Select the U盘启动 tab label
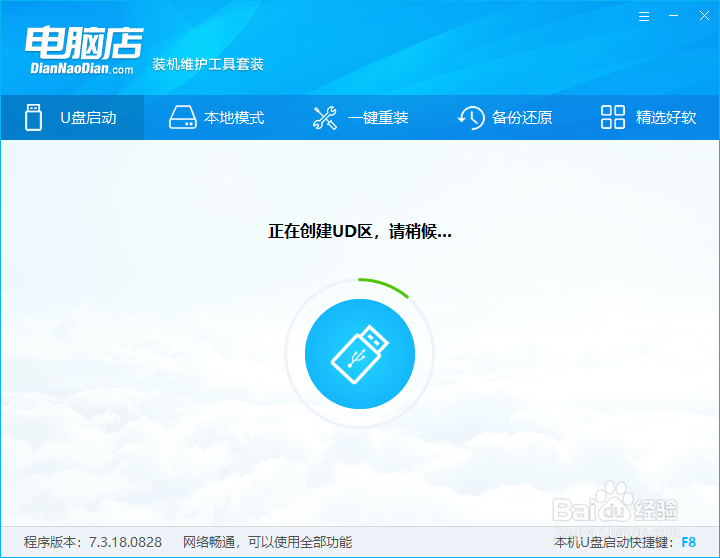 pyautogui.click(x=88, y=118)
